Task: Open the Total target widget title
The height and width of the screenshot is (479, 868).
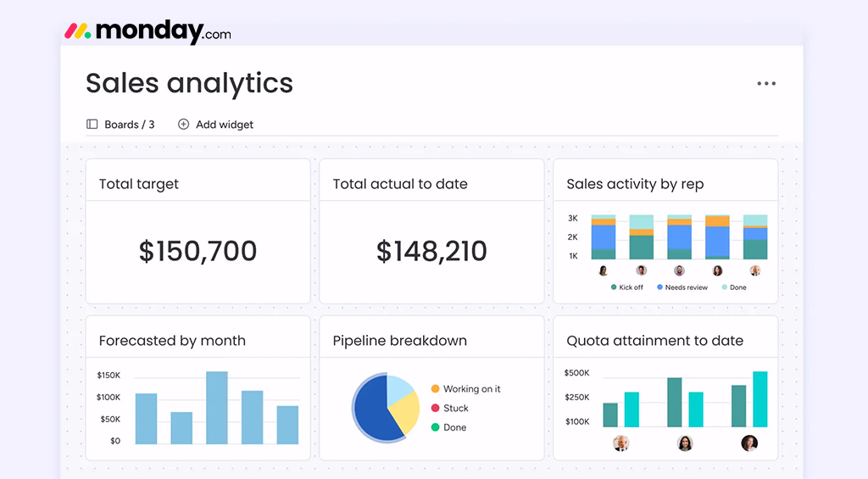Action: [139, 184]
